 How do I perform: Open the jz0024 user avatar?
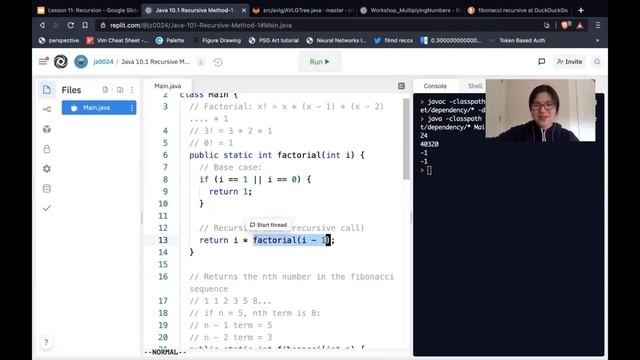81,62
